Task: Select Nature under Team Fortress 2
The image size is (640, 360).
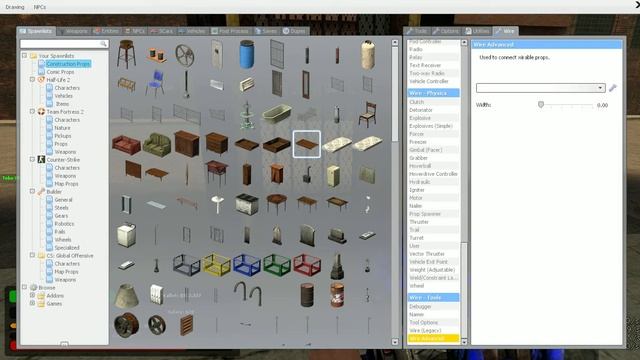Action: click(x=62, y=128)
